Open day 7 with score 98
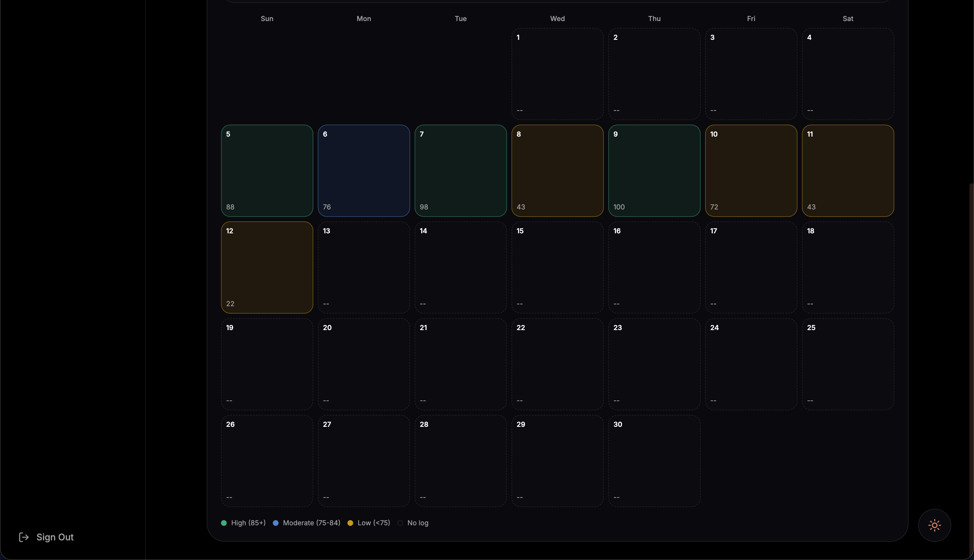The height and width of the screenshot is (560, 974). pos(460,170)
